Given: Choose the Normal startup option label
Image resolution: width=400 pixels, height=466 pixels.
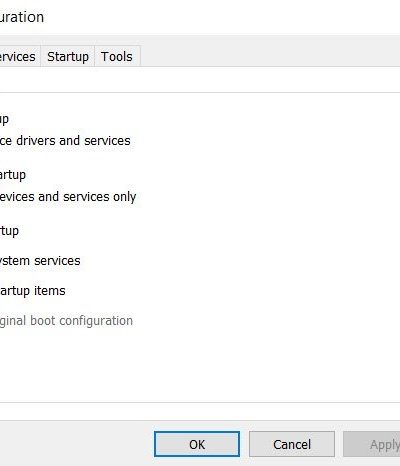Looking at the screenshot, I should 4,119.
